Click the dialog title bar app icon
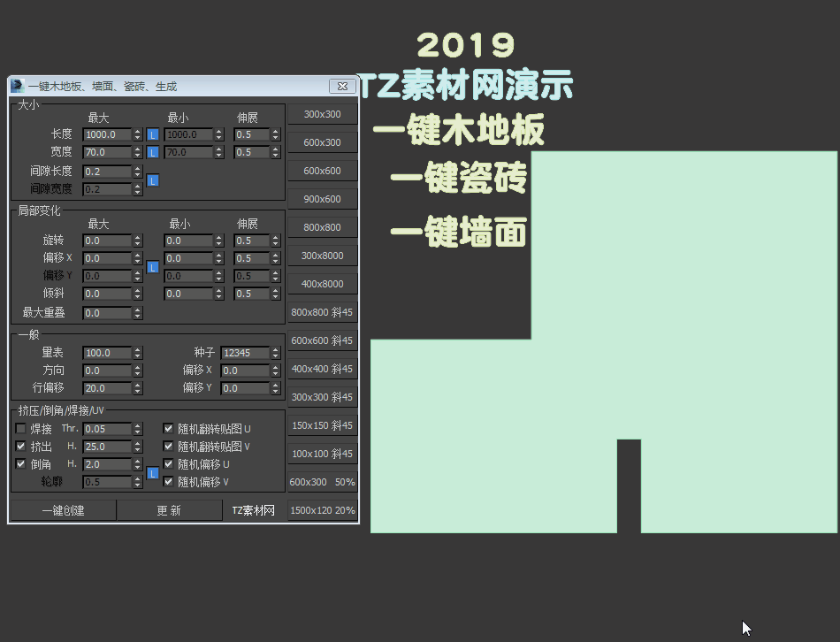This screenshot has width=840, height=642. coord(17,86)
